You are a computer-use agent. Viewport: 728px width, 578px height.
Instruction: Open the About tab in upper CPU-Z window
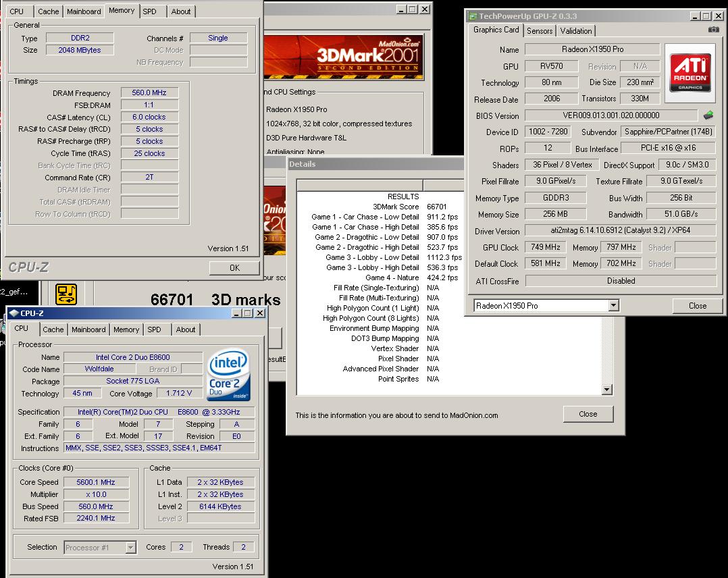[x=181, y=11]
